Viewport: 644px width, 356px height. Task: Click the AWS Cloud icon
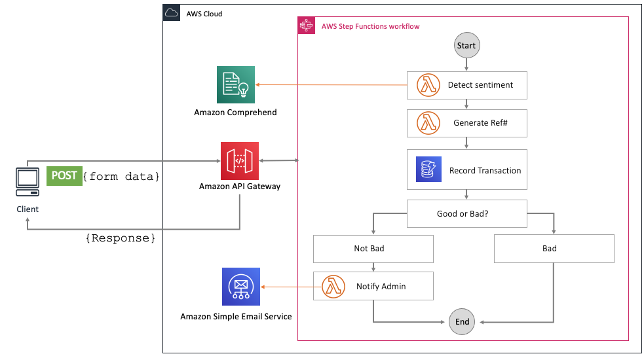(171, 13)
